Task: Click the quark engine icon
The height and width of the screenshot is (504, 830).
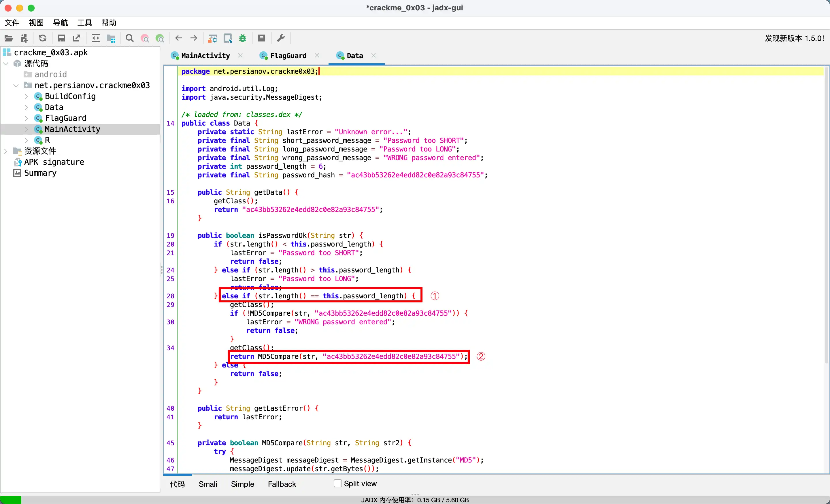Action: (x=228, y=38)
